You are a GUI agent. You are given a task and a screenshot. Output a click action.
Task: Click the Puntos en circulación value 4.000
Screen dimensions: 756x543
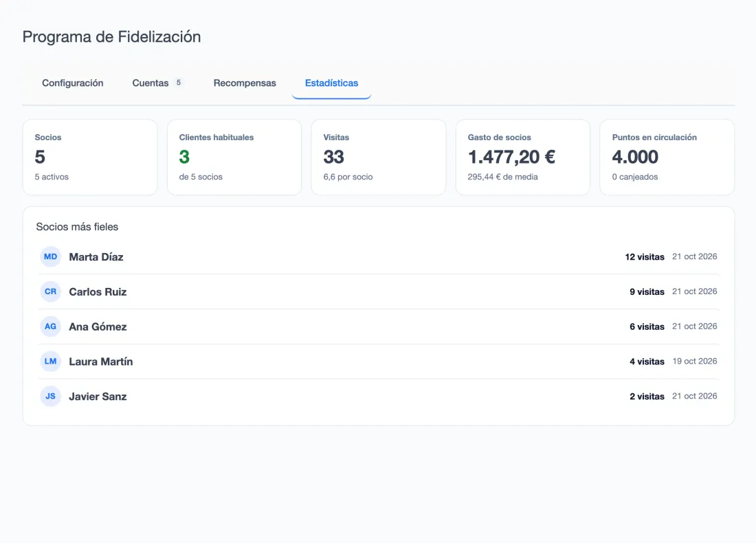pyautogui.click(x=635, y=157)
